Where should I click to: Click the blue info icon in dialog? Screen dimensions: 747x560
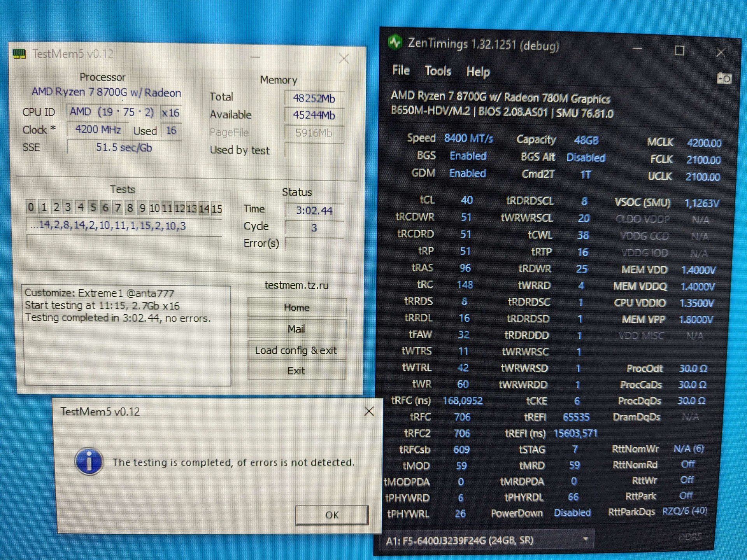click(89, 461)
